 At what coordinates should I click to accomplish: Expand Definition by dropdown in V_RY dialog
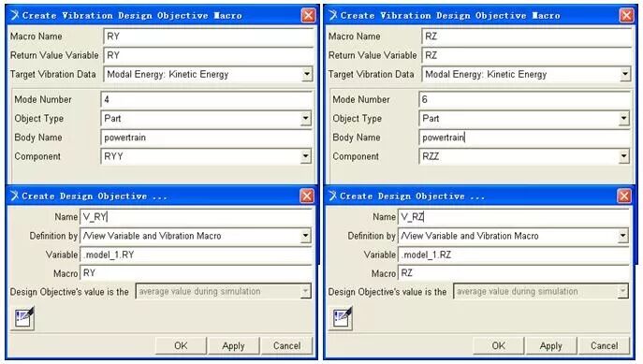click(x=305, y=236)
